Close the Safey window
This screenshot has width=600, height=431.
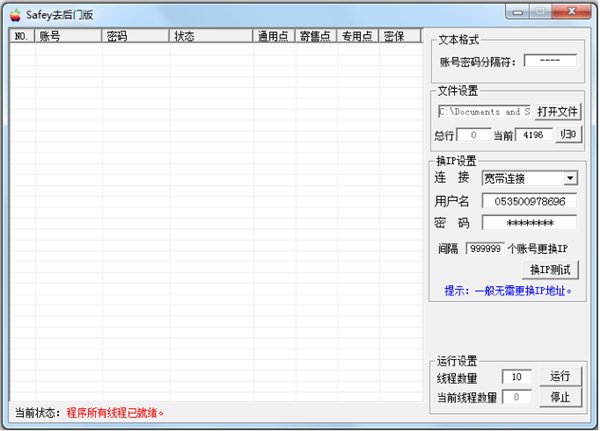[572, 12]
